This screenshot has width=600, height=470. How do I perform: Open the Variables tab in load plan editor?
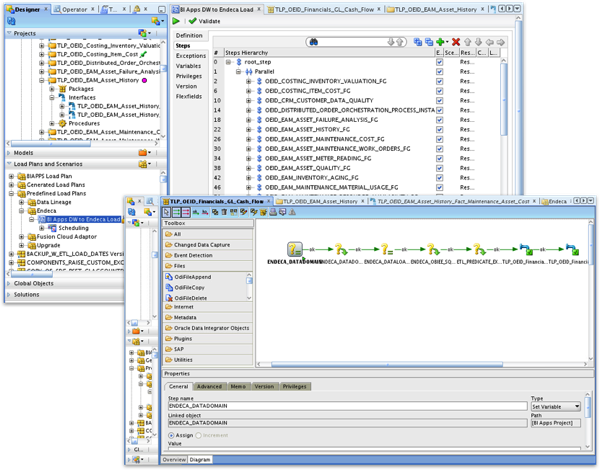pos(188,66)
